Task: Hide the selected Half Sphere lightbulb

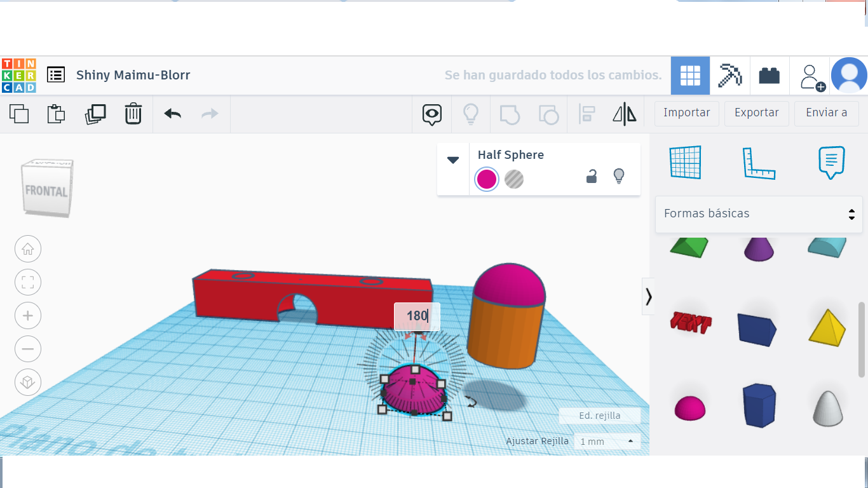Action: click(619, 176)
